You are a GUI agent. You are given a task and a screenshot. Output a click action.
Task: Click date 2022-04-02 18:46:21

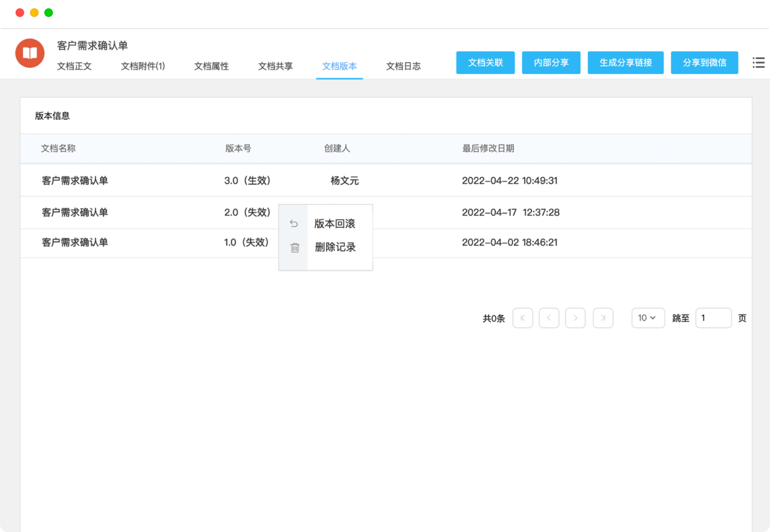pyautogui.click(x=509, y=243)
